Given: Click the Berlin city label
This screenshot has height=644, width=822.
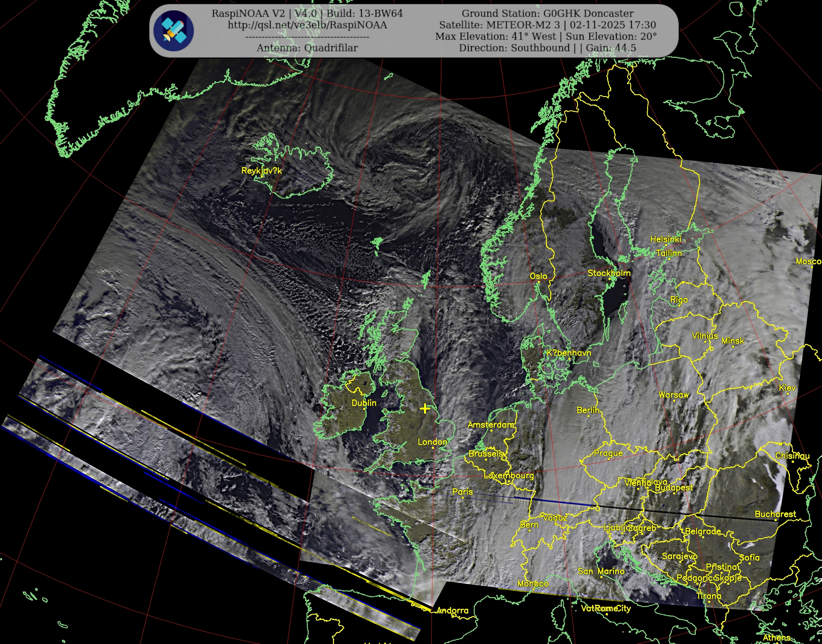Looking at the screenshot, I should (x=588, y=410).
